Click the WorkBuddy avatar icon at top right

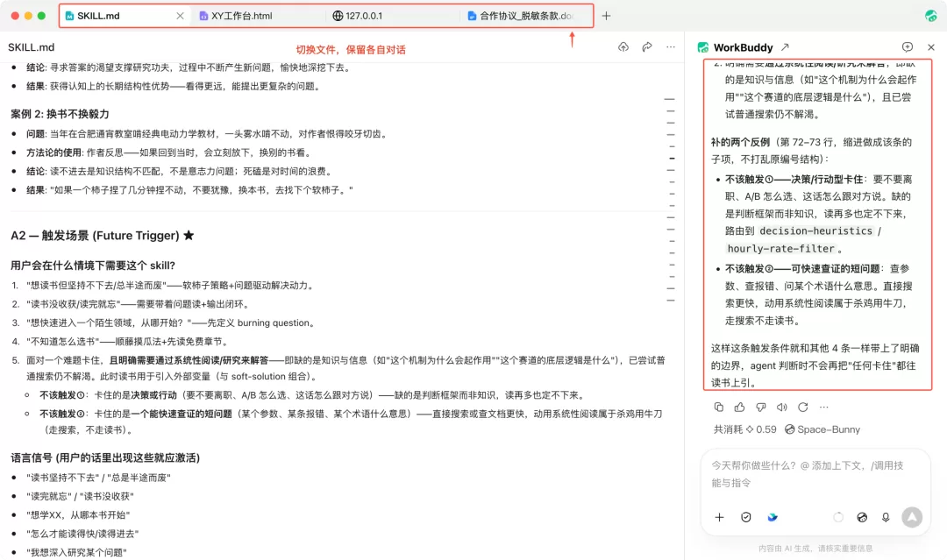point(930,16)
